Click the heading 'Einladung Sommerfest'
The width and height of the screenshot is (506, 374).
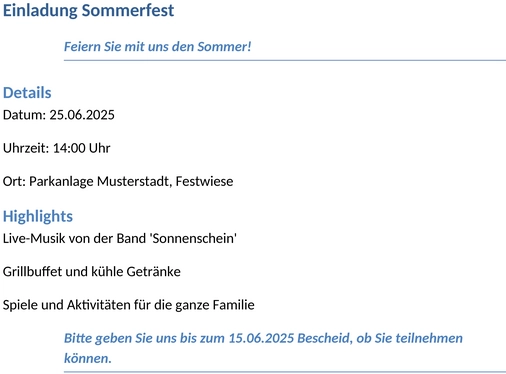click(88, 10)
